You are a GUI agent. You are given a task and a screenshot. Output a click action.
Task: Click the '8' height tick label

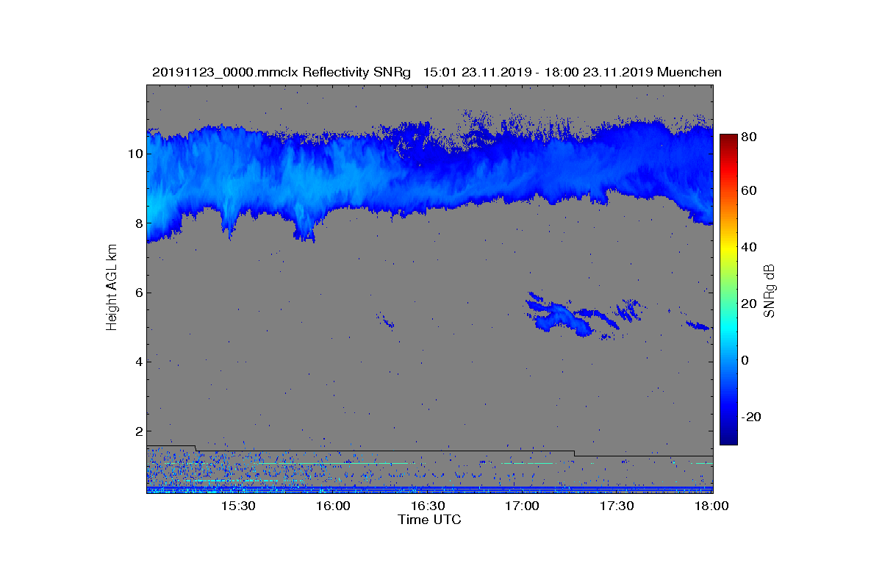tap(139, 223)
